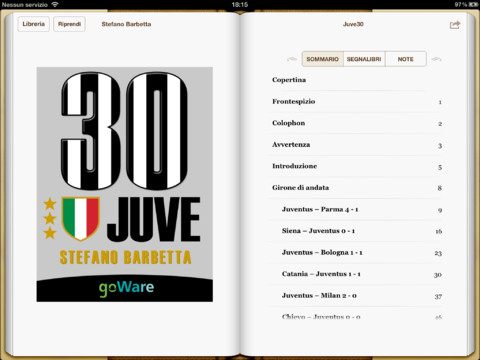This screenshot has width=480, height=360.
Task: Tap the Wi-Fi status icon
Action: point(55,4)
